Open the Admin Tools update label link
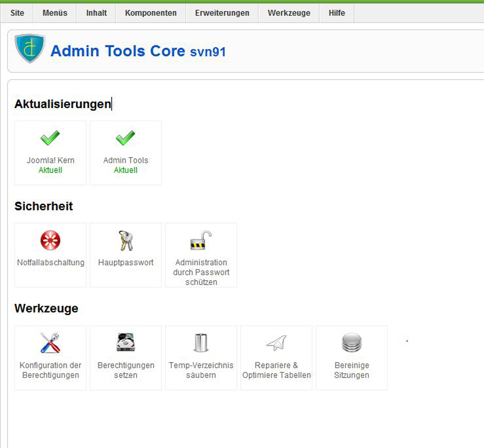This screenshot has width=484, height=448. click(126, 160)
